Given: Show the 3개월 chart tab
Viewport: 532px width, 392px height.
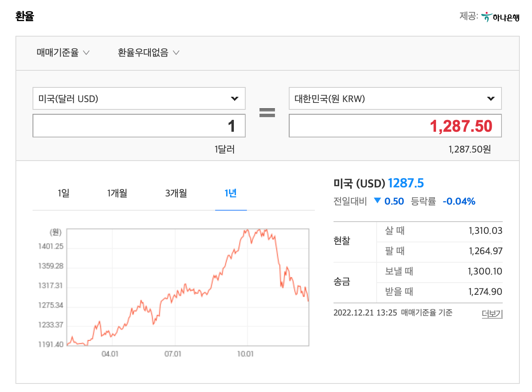Looking at the screenshot, I should coord(176,193).
